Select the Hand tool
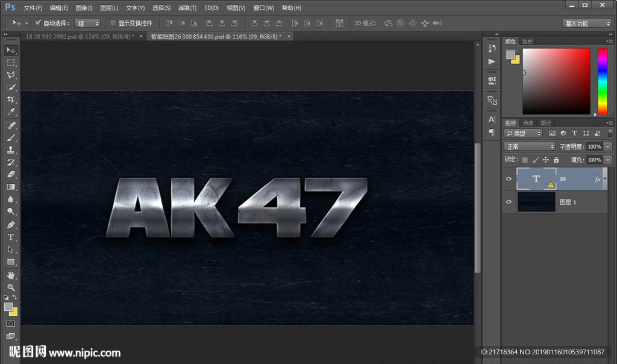 click(11, 275)
